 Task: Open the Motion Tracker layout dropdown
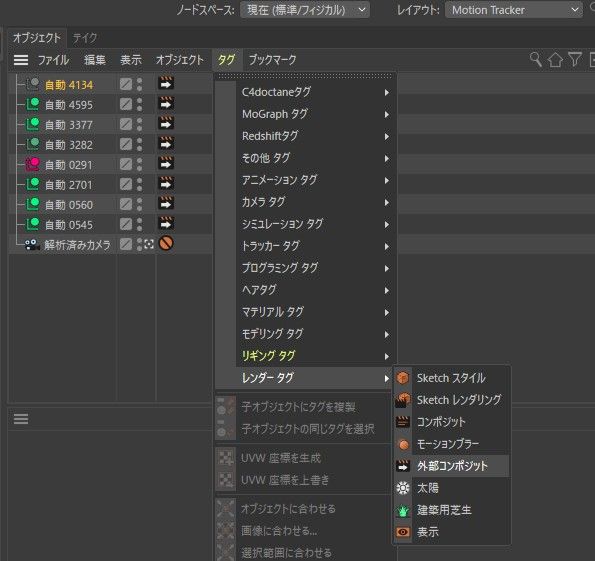514,10
